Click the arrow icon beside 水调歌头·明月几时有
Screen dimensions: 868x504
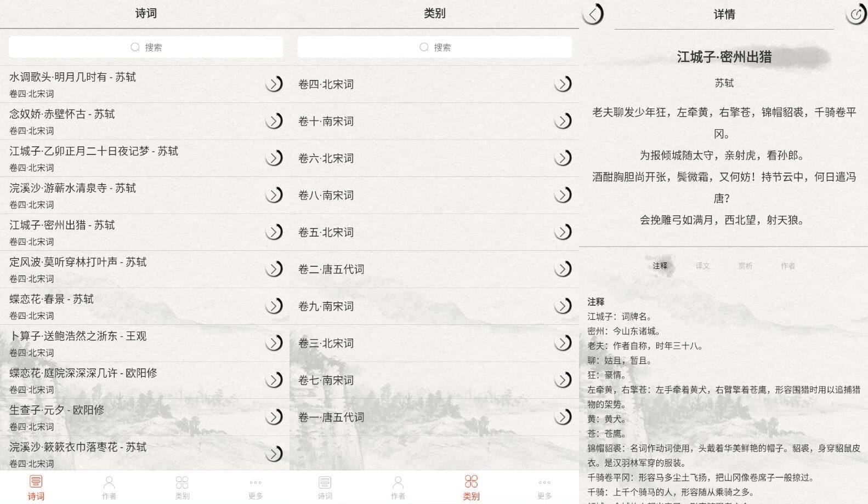click(274, 84)
